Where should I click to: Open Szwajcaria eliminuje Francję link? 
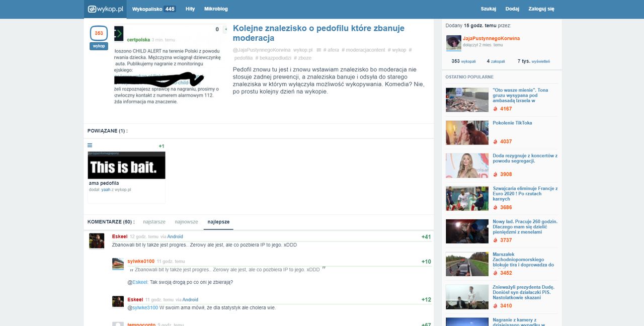(x=525, y=194)
